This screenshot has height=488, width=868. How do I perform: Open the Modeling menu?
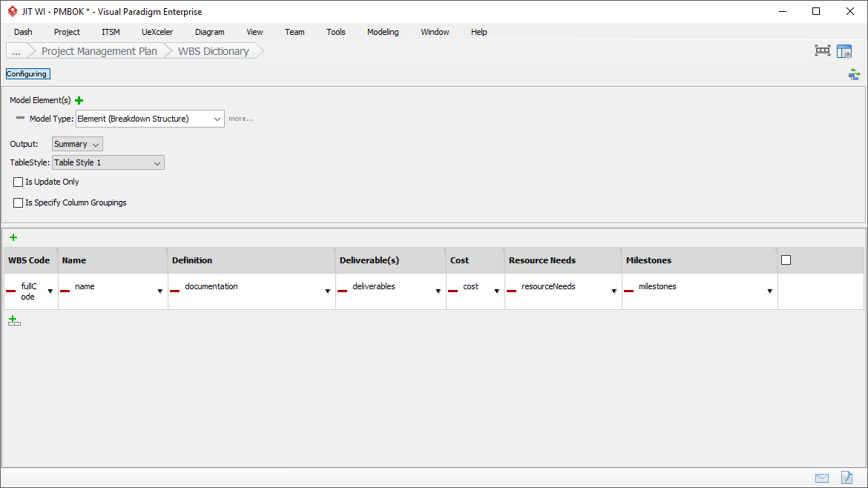point(383,32)
